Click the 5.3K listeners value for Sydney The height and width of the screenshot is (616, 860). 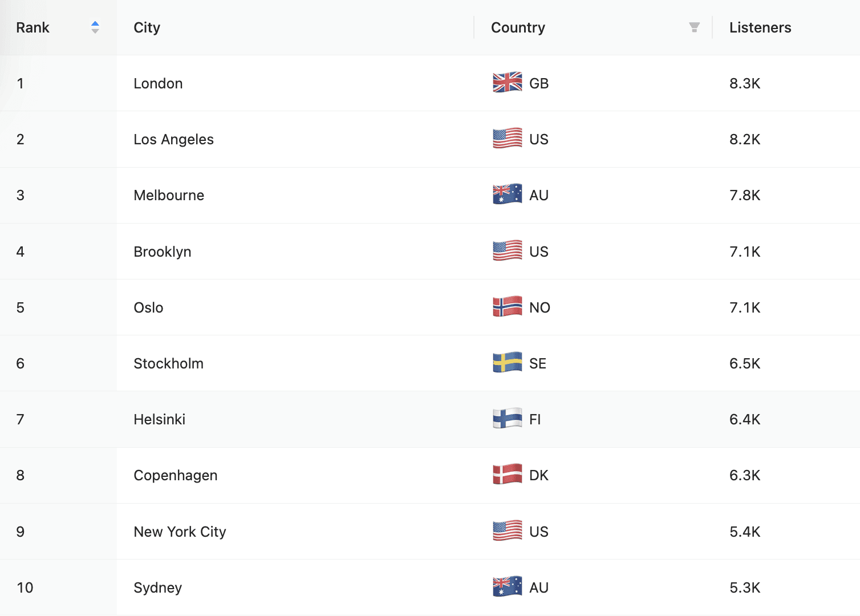click(745, 587)
